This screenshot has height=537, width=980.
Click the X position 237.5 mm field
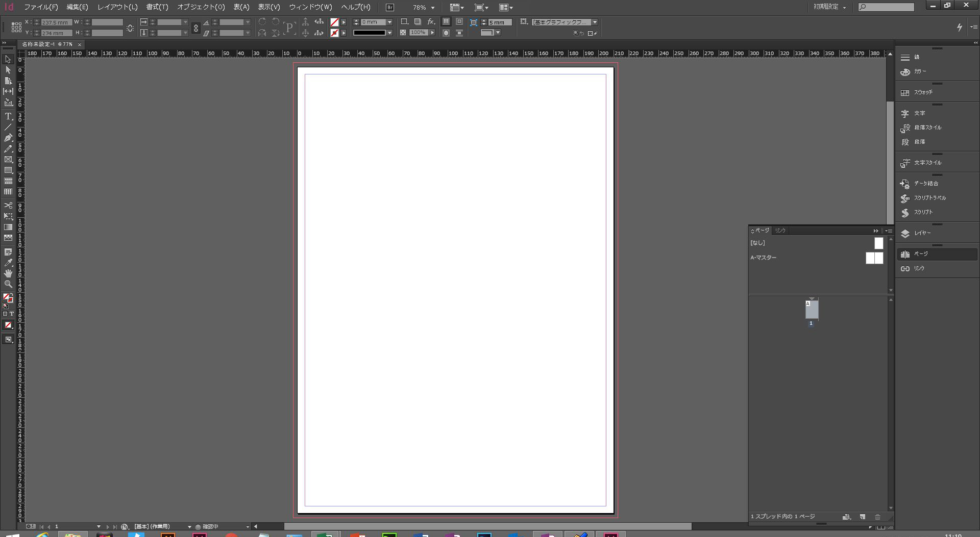click(56, 22)
